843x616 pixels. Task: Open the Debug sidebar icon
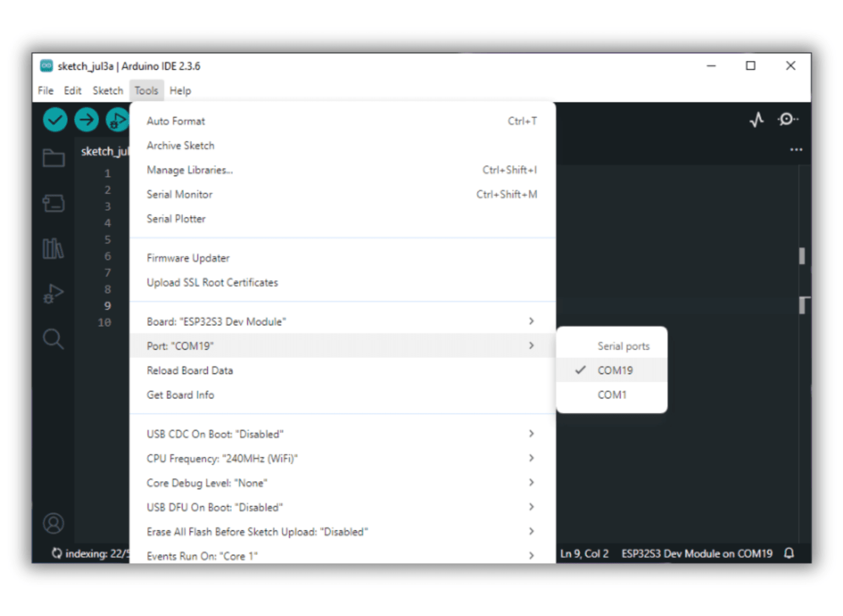(x=53, y=294)
